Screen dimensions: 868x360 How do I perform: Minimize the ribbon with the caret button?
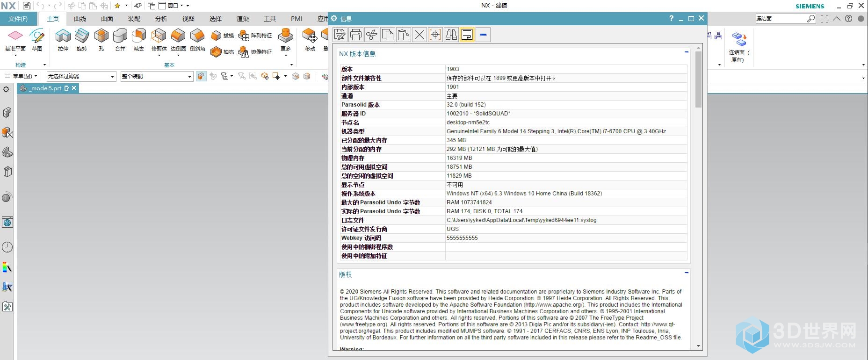837,19
